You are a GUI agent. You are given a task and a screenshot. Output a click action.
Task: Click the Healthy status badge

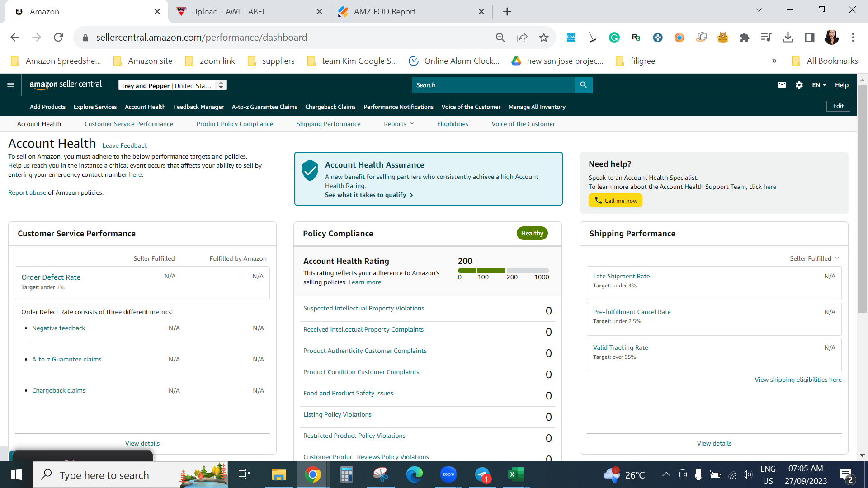pos(532,233)
